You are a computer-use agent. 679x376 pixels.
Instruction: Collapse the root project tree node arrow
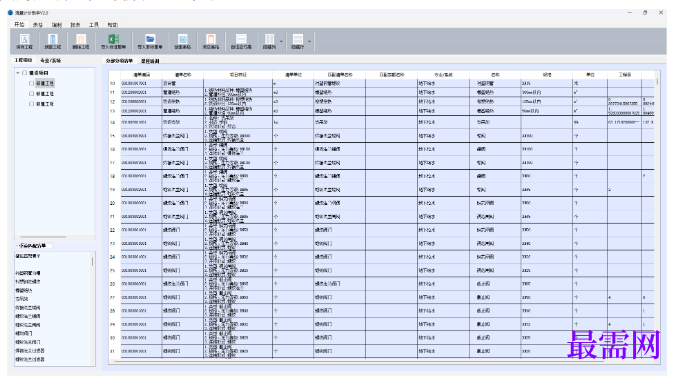[x=18, y=73]
